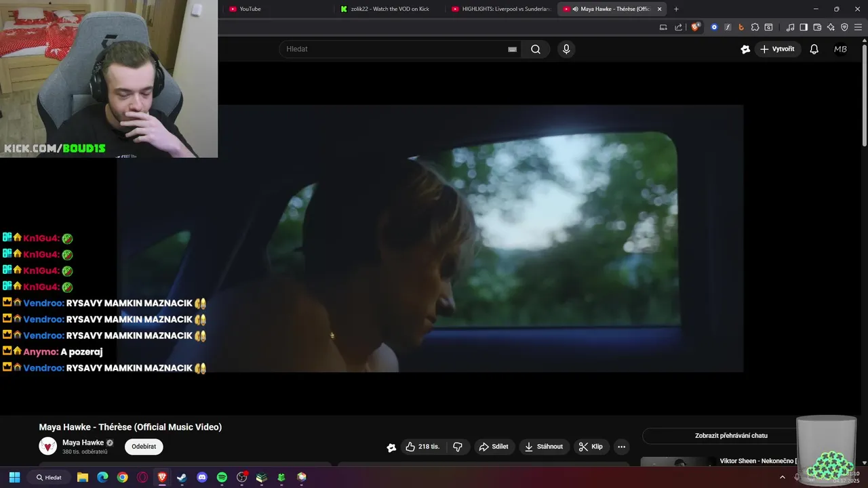This screenshot has height=488, width=868.
Task: Open the media control music note icon
Action: coord(790,27)
